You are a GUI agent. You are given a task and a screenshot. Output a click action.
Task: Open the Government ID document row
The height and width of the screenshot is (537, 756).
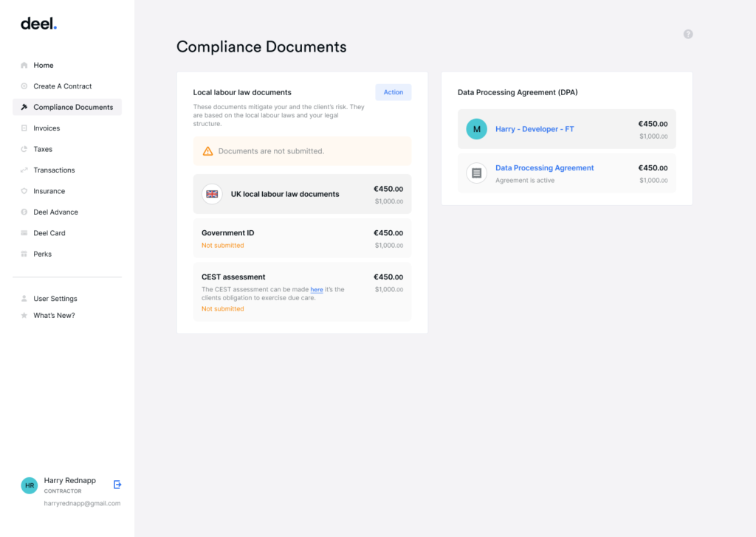point(302,238)
